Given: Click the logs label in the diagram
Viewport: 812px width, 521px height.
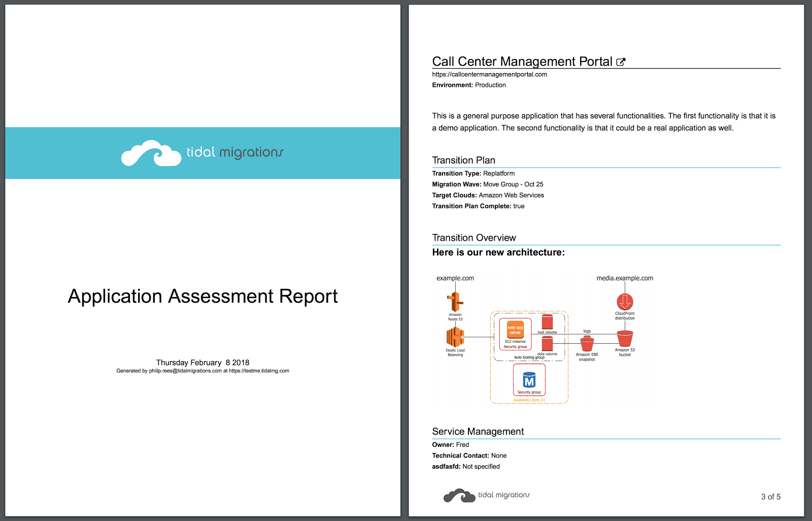Looking at the screenshot, I should click(587, 331).
